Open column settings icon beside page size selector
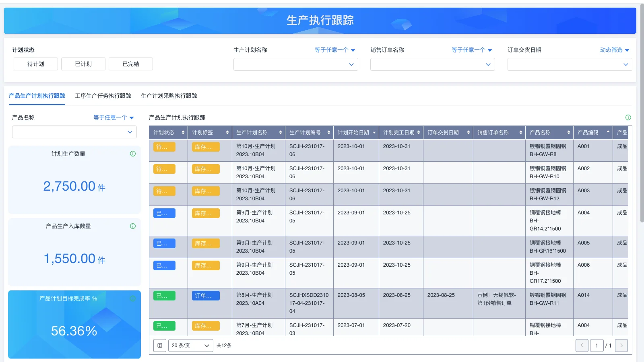644x362 pixels. click(x=160, y=346)
